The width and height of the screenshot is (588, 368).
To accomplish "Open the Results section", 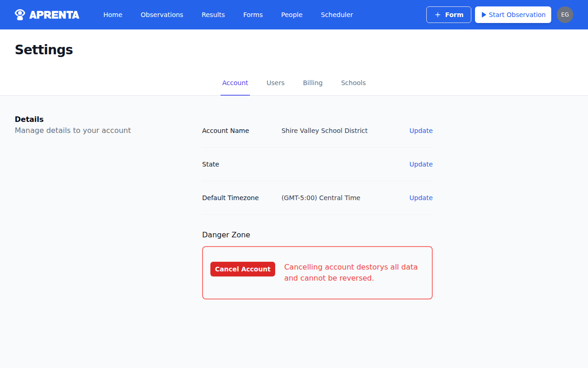I will pos(213,15).
